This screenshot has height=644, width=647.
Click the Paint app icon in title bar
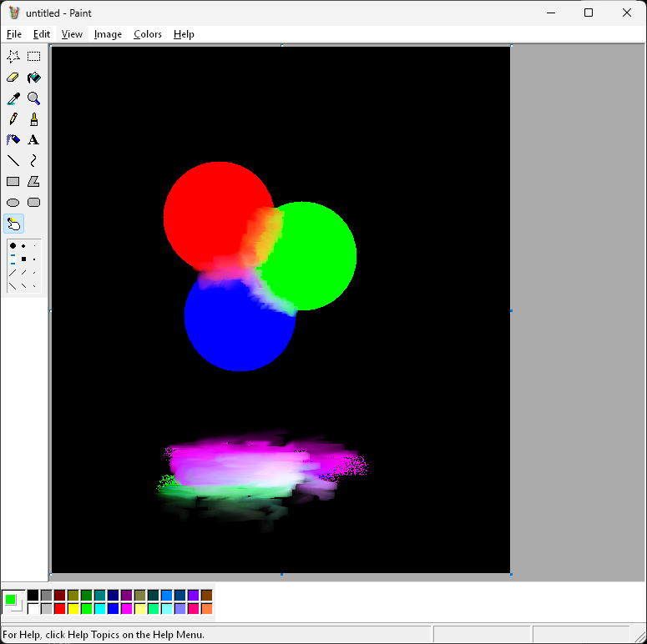pyautogui.click(x=14, y=13)
